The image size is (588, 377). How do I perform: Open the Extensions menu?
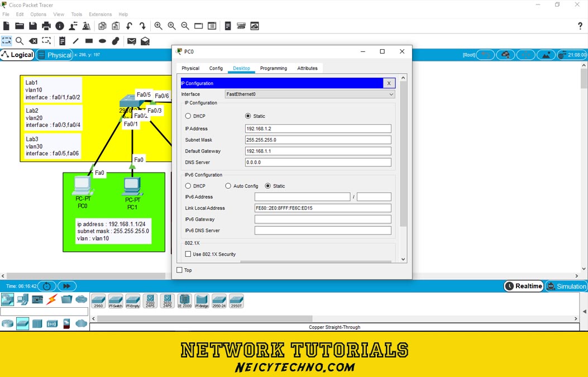click(x=100, y=15)
